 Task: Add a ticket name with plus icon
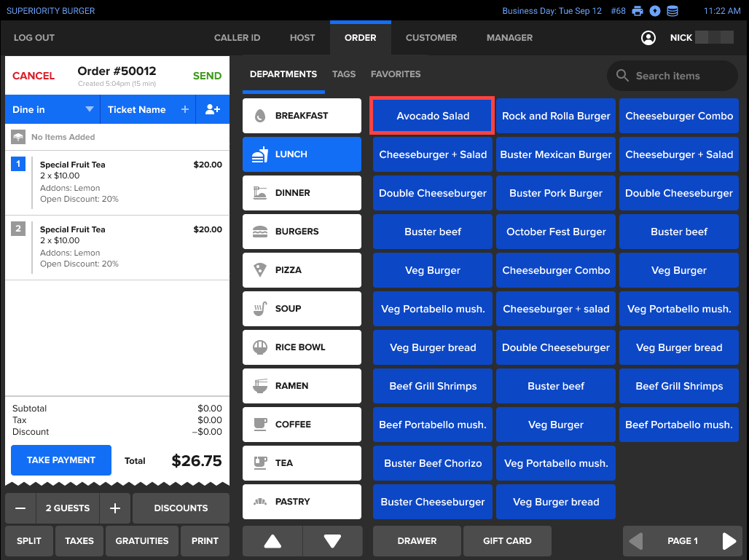point(185,110)
